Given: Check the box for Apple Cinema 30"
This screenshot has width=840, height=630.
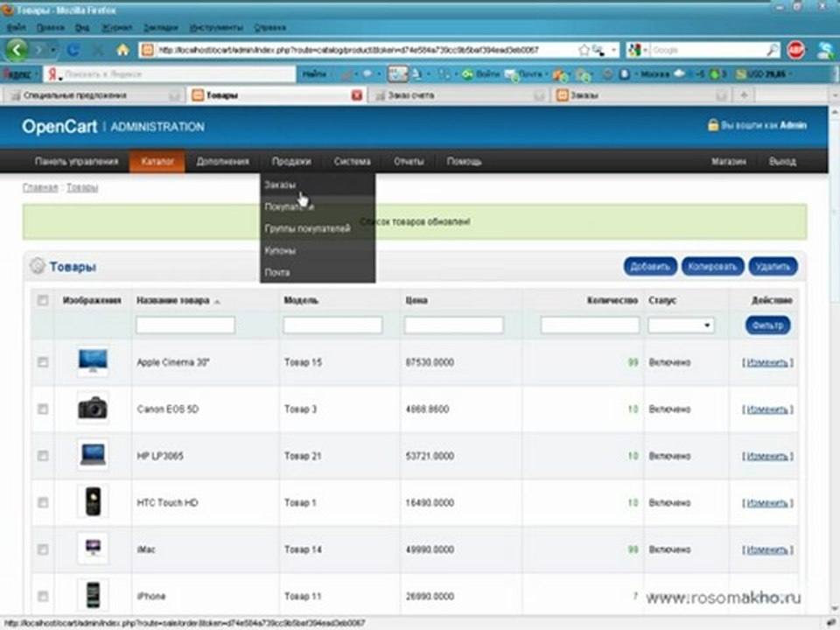Looking at the screenshot, I should point(43,362).
